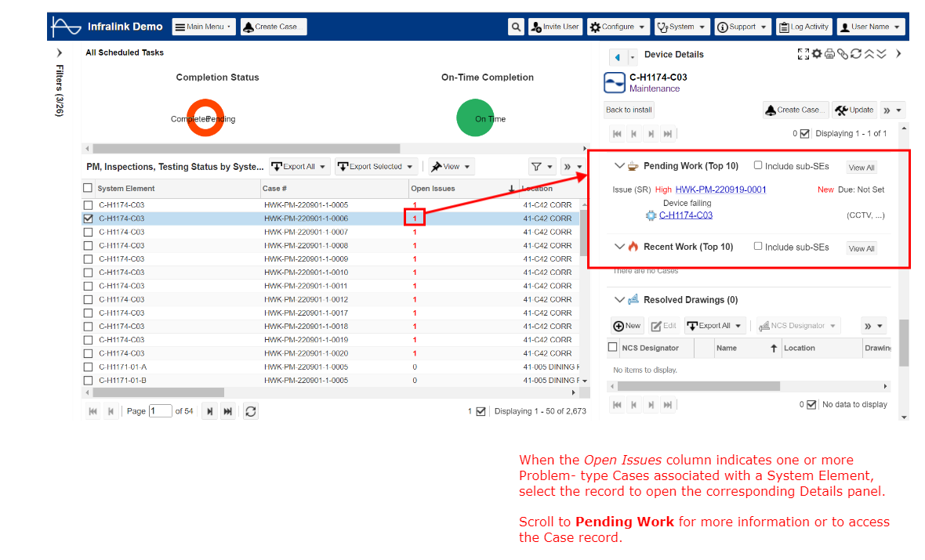Open the search magnifier in top bar
925x560 pixels.
point(516,27)
